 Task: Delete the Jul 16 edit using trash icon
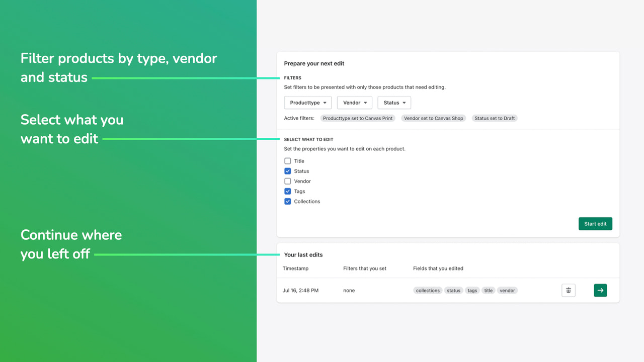pyautogui.click(x=568, y=290)
